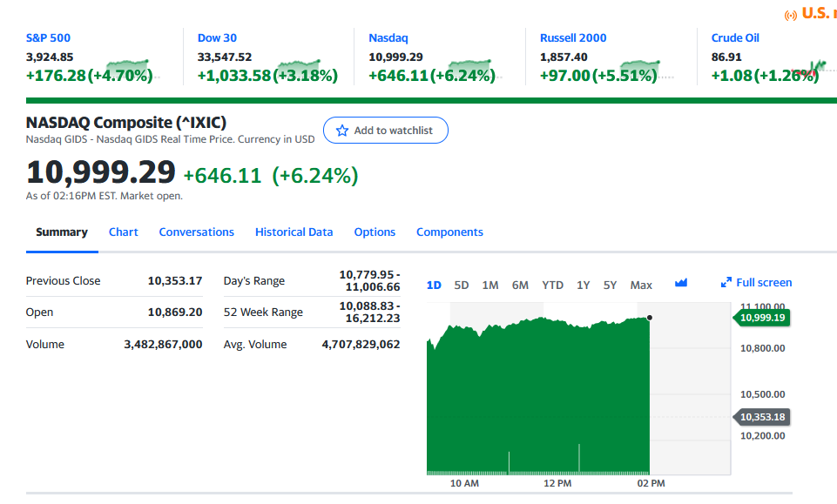Click the Open value 10,869.20

[175, 312]
